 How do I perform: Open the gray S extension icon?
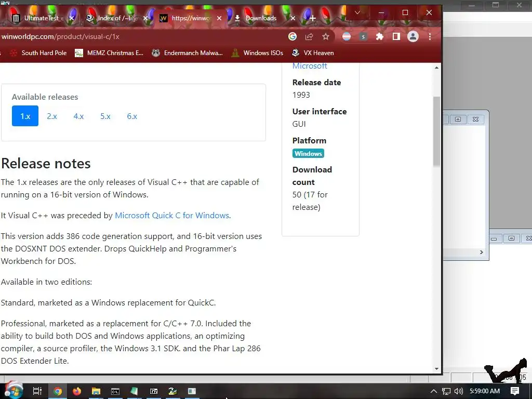tap(363, 37)
